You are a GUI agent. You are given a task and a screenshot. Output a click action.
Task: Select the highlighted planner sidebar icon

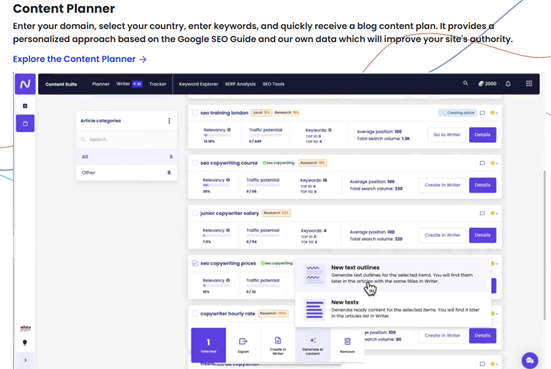25,123
